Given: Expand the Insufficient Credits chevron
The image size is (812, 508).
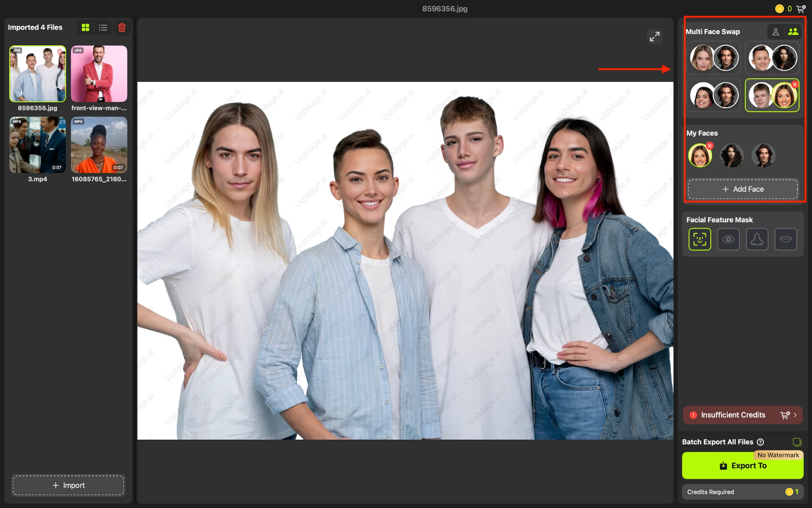Looking at the screenshot, I should 795,415.
